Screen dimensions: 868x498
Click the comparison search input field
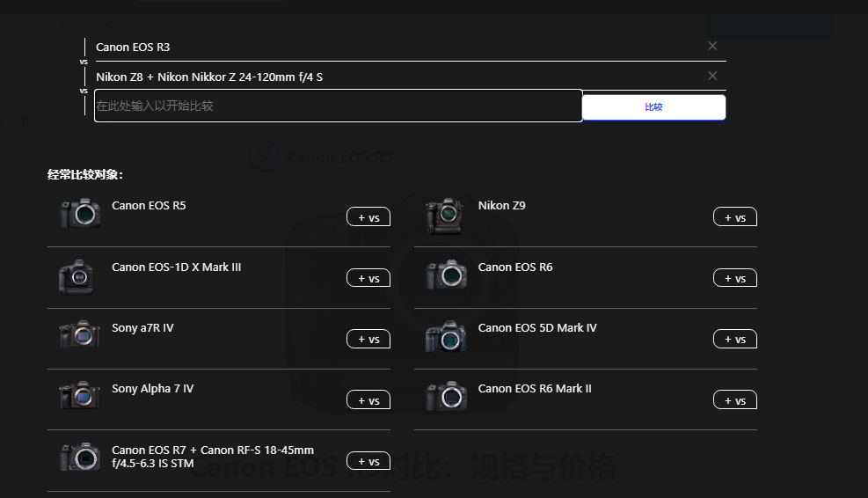338,106
